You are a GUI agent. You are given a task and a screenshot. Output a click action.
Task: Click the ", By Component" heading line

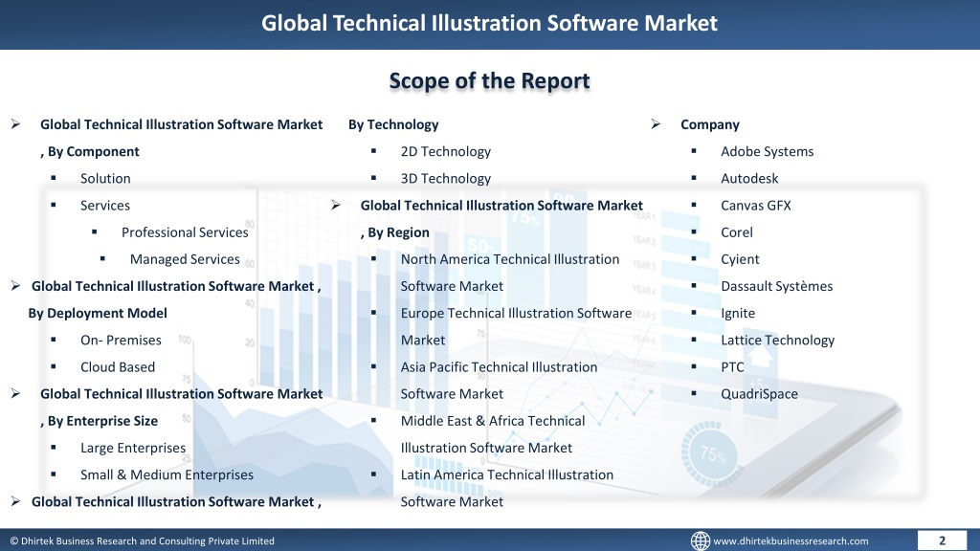[x=90, y=151]
